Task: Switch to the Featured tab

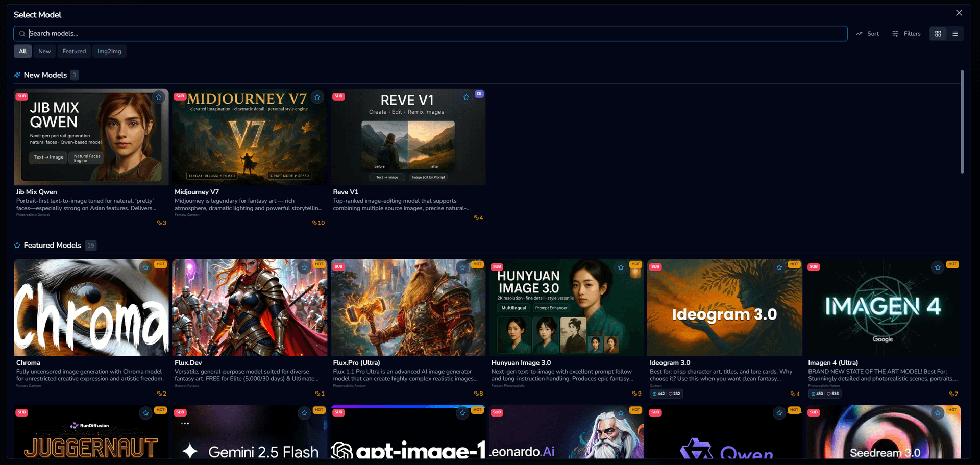Action: 74,51
